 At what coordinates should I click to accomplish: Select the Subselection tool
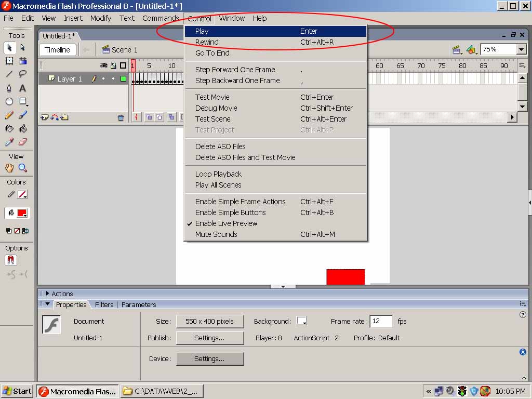23,47
